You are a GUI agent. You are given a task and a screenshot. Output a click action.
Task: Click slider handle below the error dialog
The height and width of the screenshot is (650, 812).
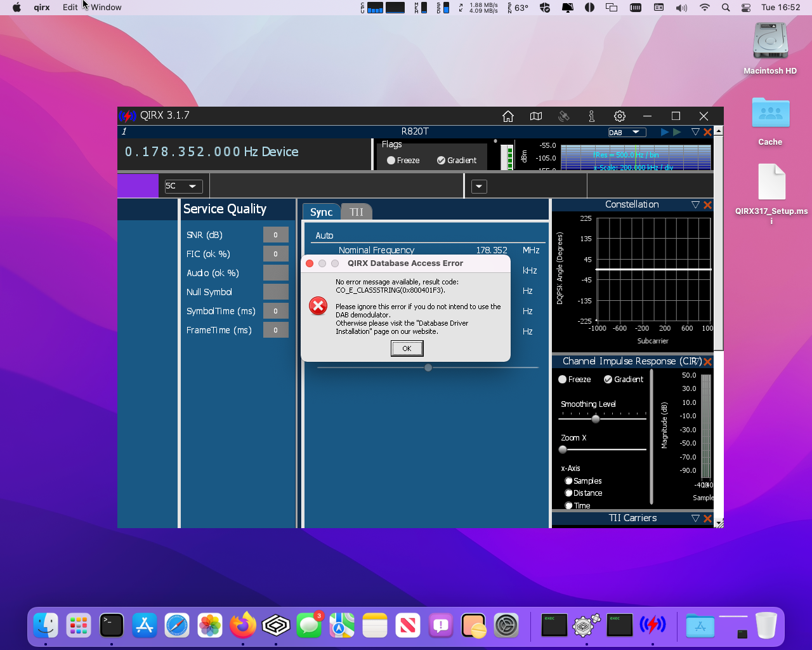[x=428, y=368]
